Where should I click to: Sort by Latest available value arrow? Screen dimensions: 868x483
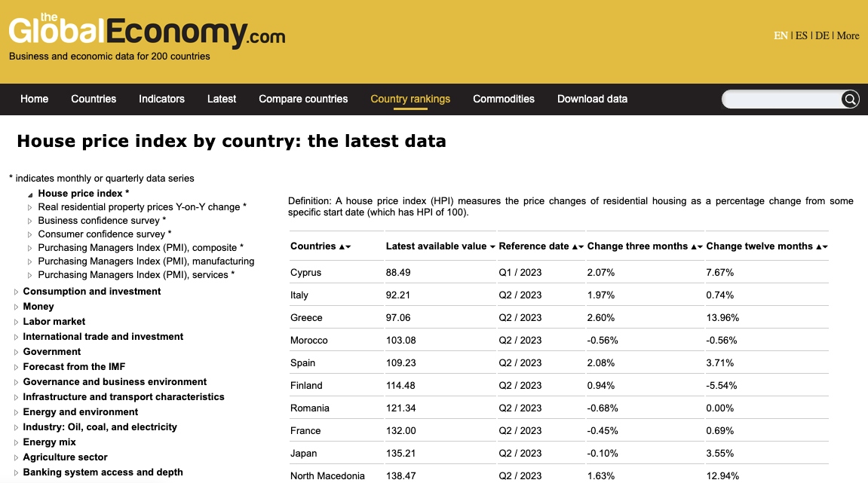tap(492, 247)
